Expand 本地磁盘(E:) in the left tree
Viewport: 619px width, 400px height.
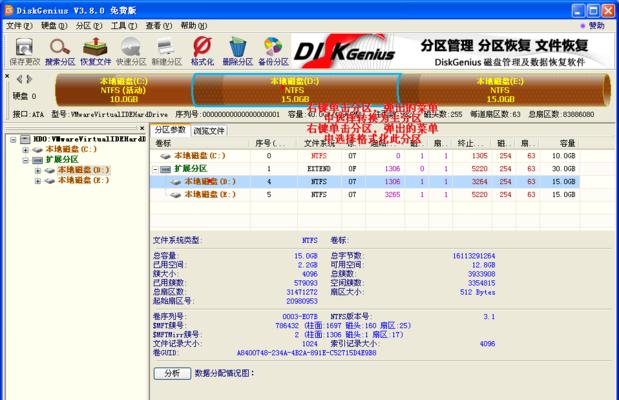(x=38, y=180)
